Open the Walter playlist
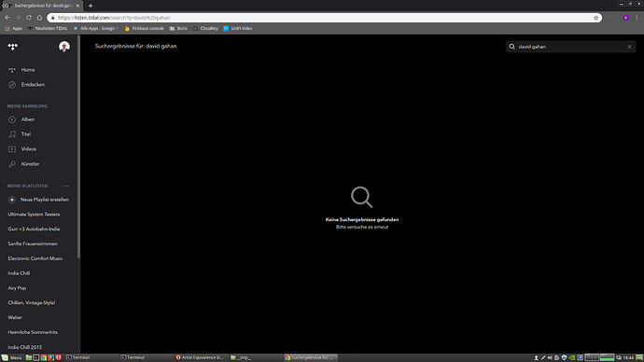This screenshot has height=362, width=644. tap(15, 317)
